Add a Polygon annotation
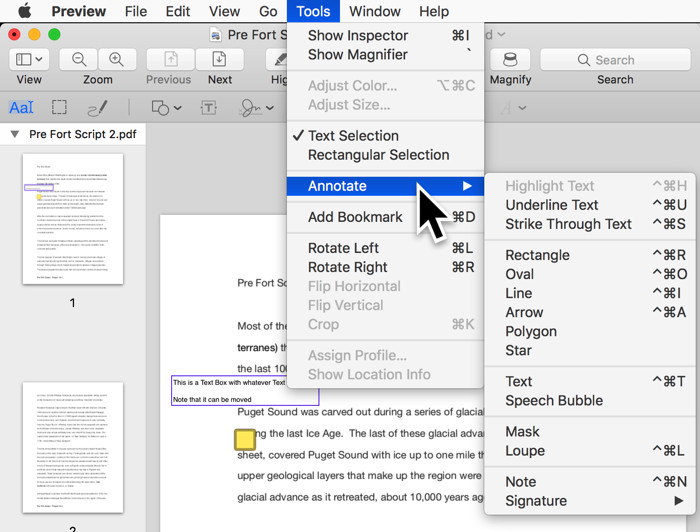The height and width of the screenshot is (532, 700). coord(590,331)
